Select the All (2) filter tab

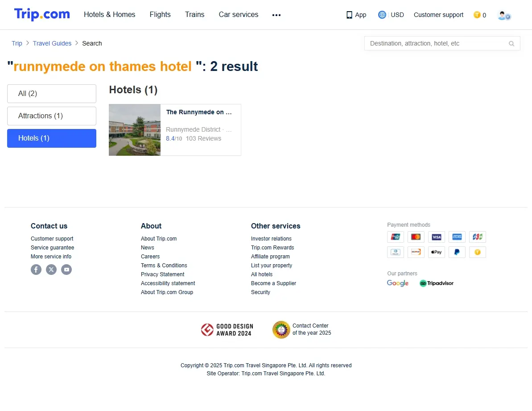pyautogui.click(x=52, y=94)
